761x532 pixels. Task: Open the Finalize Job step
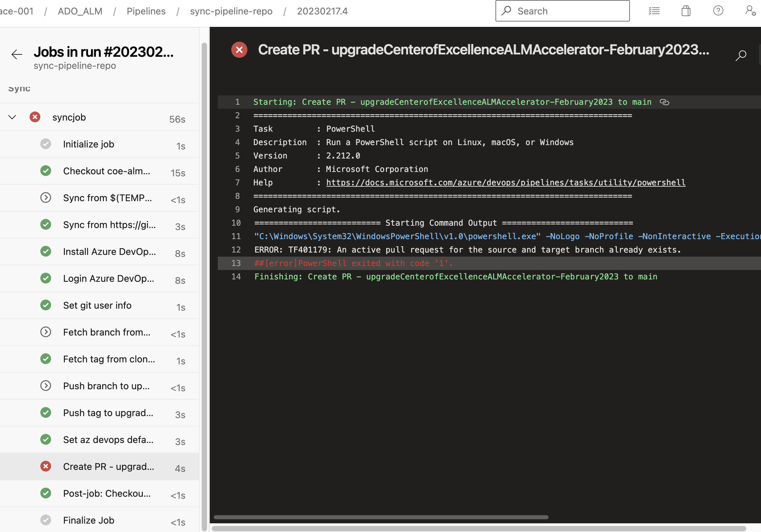point(89,520)
